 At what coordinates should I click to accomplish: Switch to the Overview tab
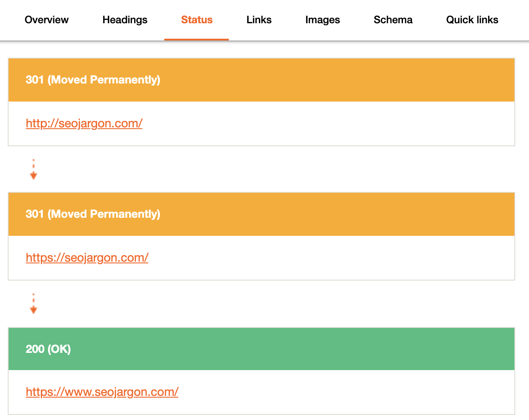pos(46,20)
